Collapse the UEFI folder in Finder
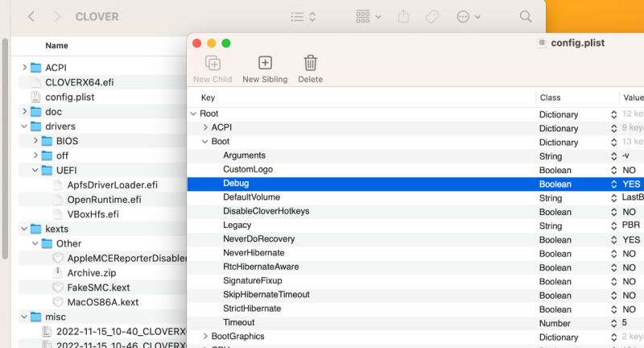644x348 pixels. (35, 170)
